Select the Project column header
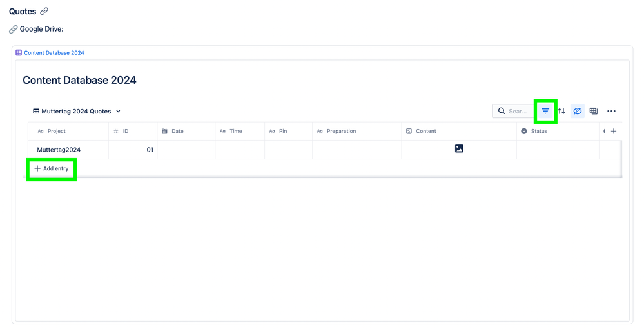The image size is (644, 334). tap(68, 131)
